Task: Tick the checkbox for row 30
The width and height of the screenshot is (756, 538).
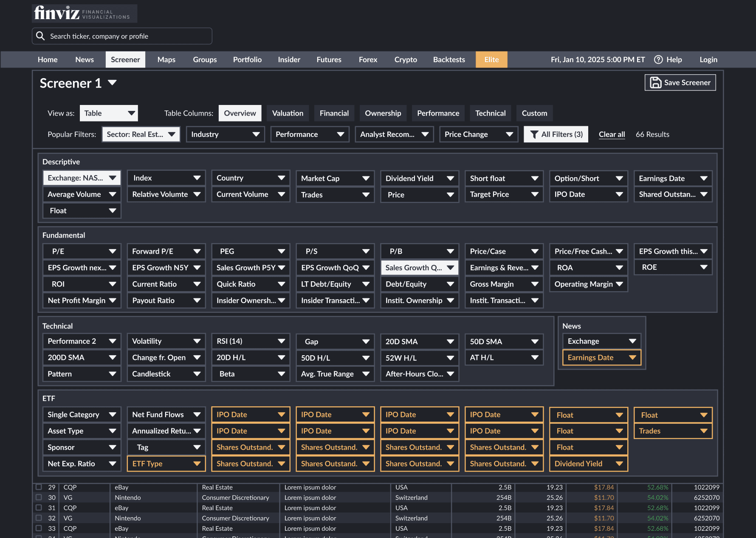Action: click(x=39, y=497)
